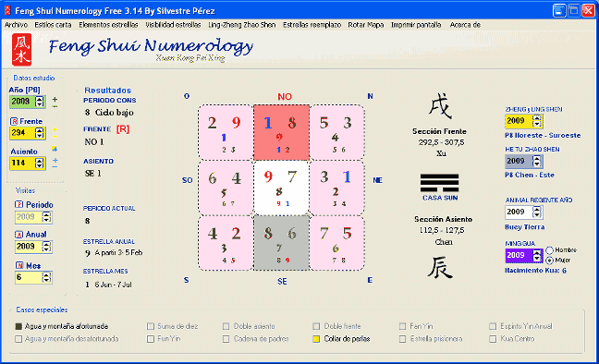Enable the Suma de diez checkbox

coord(151,326)
